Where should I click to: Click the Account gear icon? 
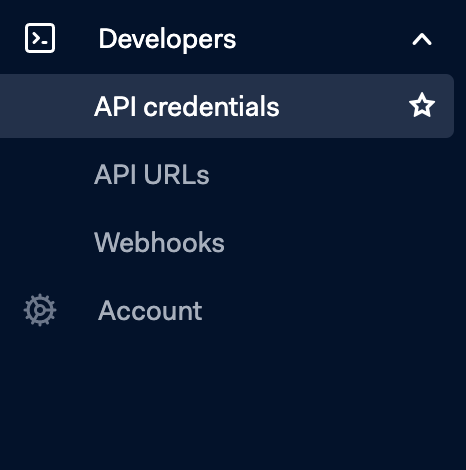point(40,310)
